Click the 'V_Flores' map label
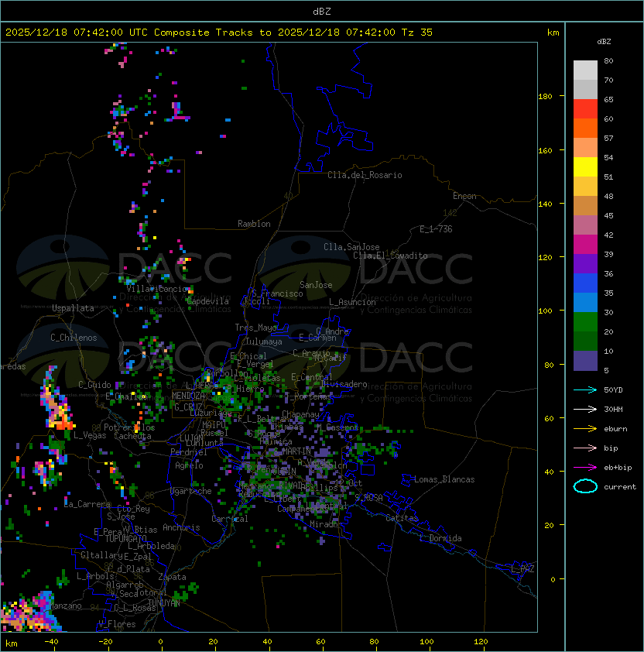The width and height of the screenshot is (644, 652). click(x=117, y=624)
